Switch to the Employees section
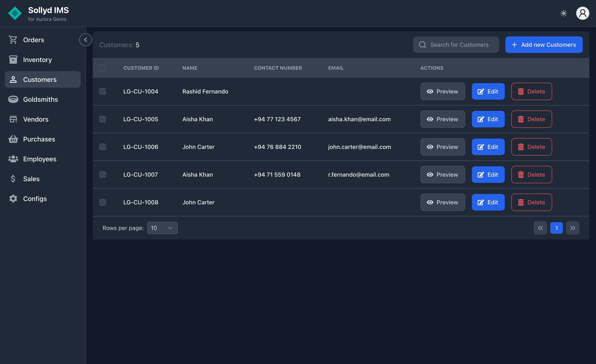This screenshot has height=364, width=596. [x=43, y=159]
